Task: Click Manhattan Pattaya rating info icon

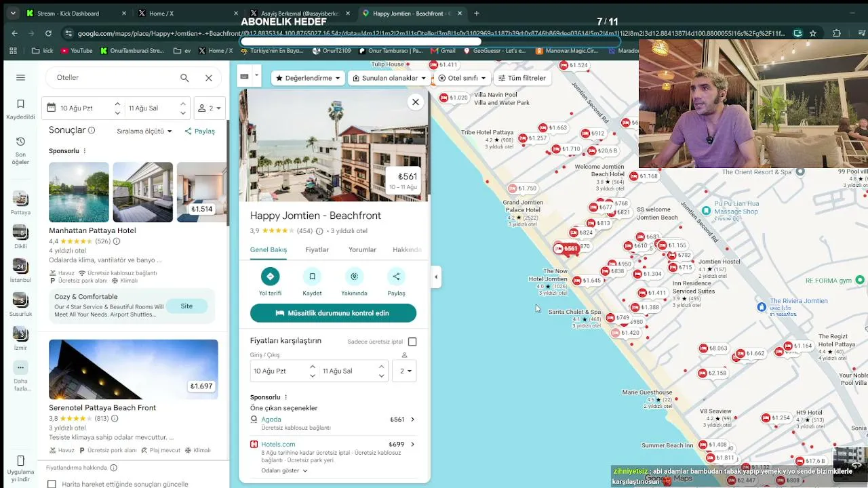Action: pos(117,241)
